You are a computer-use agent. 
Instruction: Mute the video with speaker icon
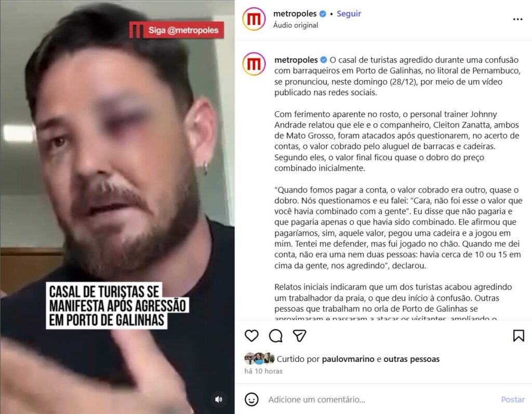(219, 399)
